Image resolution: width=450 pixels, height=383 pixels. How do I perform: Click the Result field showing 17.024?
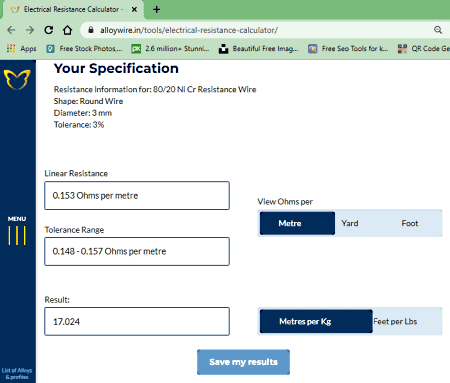137,321
